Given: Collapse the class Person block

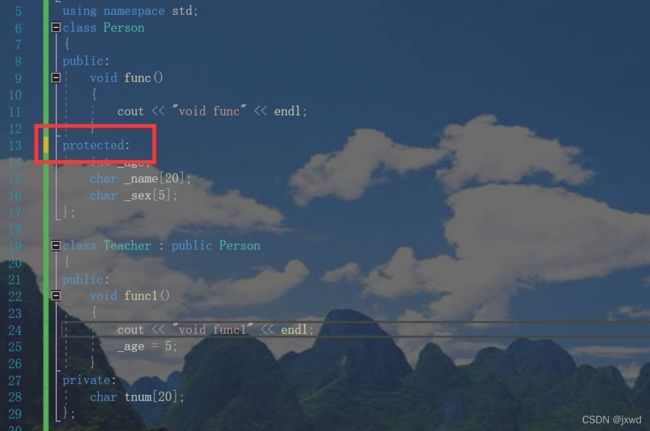Looking at the screenshot, I should (x=56, y=27).
